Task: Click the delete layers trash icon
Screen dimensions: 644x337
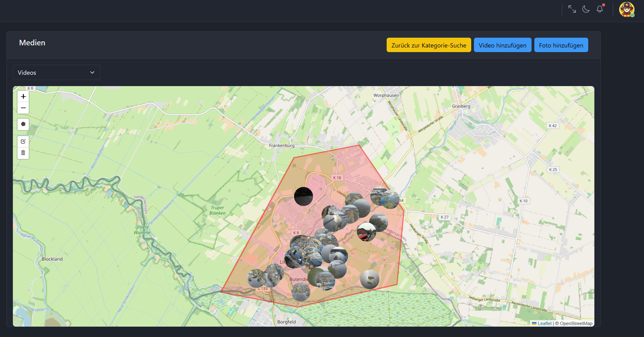Action: [23, 153]
